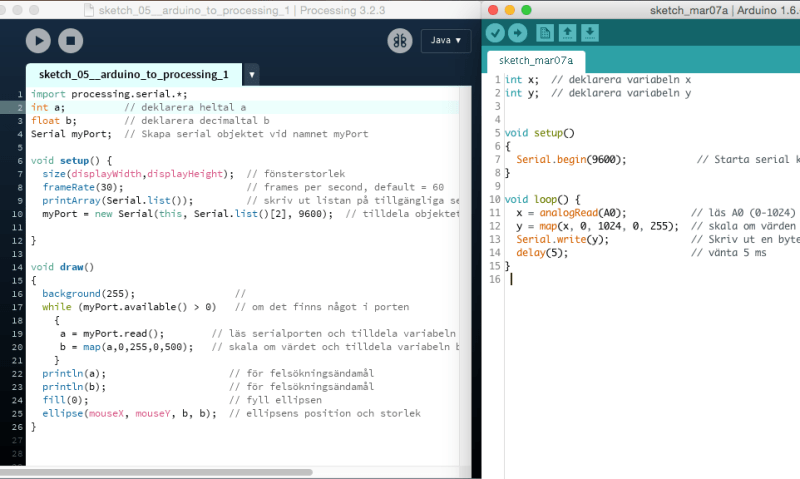
Task: Open the Java mode dropdown
Action: coord(446,41)
